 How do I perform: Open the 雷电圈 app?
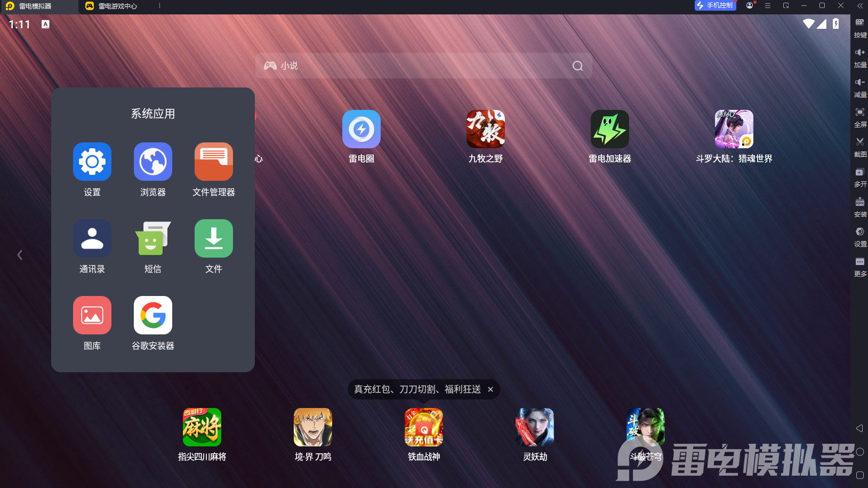[361, 129]
